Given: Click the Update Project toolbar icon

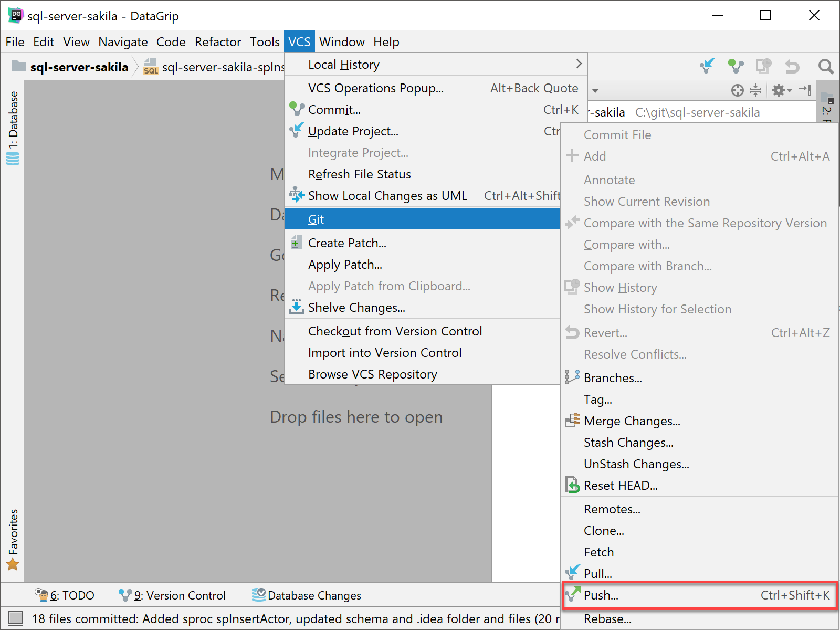Looking at the screenshot, I should 708,66.
